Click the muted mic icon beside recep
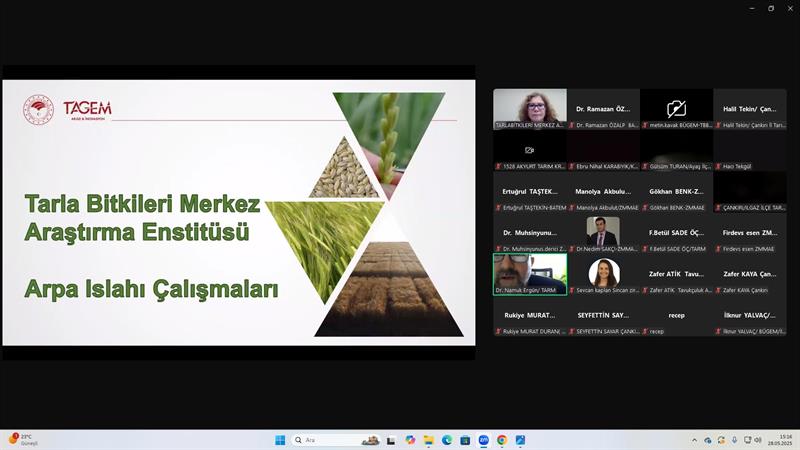Image resolution: width=800 pixels, height=450 pixels. tap(645, 331)
